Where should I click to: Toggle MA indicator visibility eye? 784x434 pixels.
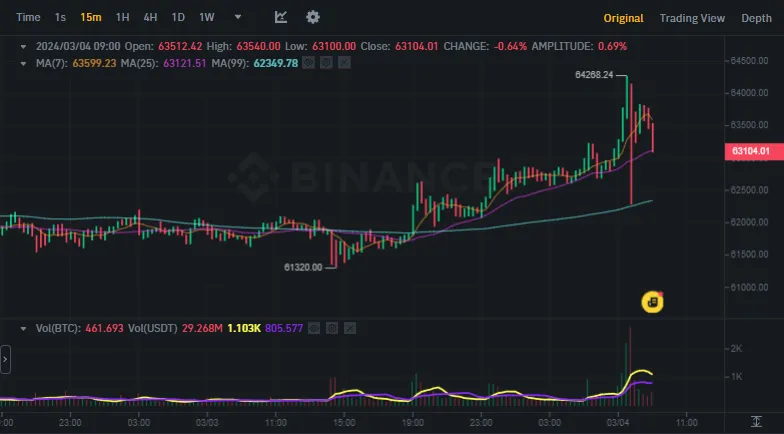[308, 63]
